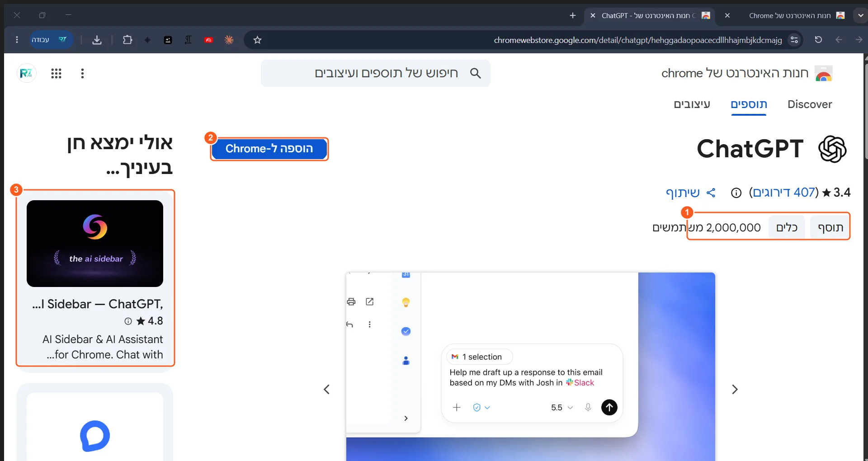The image size is (868, 461).
Task: Click the rating info icon near 407 ratings
Action: [x=736, y=193]
